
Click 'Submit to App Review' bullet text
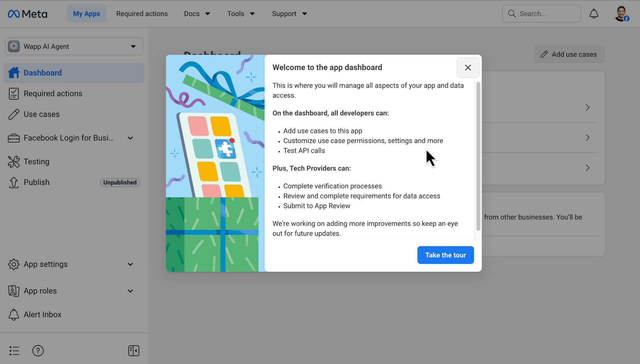pos(317,206)
